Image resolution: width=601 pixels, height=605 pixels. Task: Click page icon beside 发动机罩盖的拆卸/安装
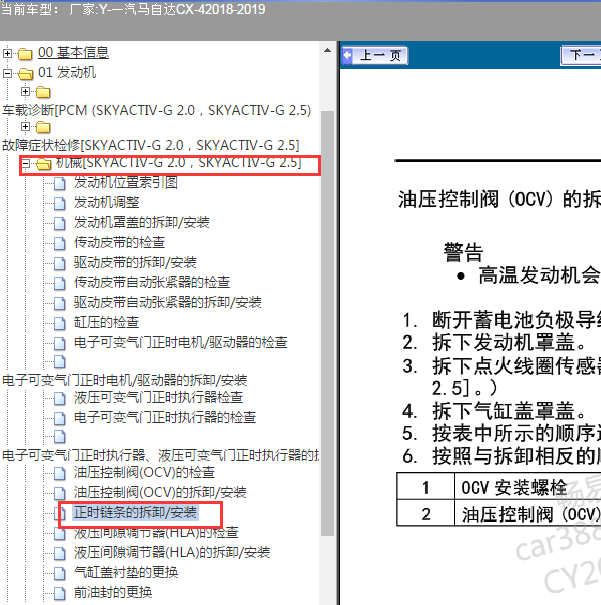tap(59, 223)
